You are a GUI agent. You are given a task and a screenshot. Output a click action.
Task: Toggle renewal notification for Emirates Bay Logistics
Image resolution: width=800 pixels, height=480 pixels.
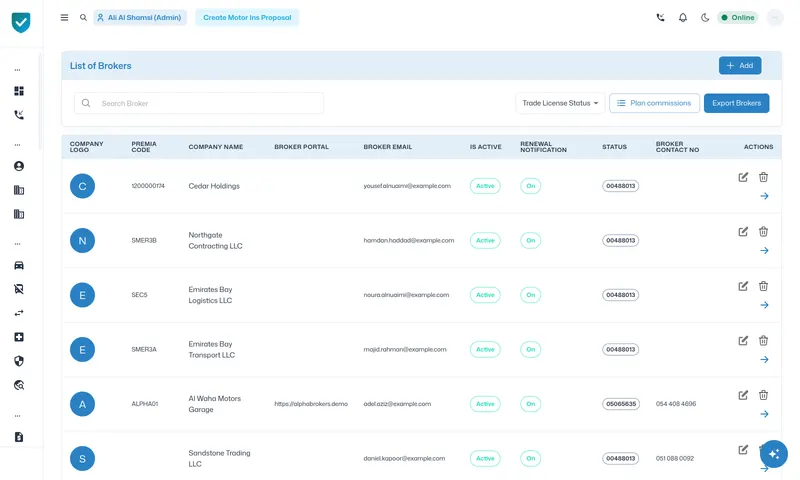531,295
